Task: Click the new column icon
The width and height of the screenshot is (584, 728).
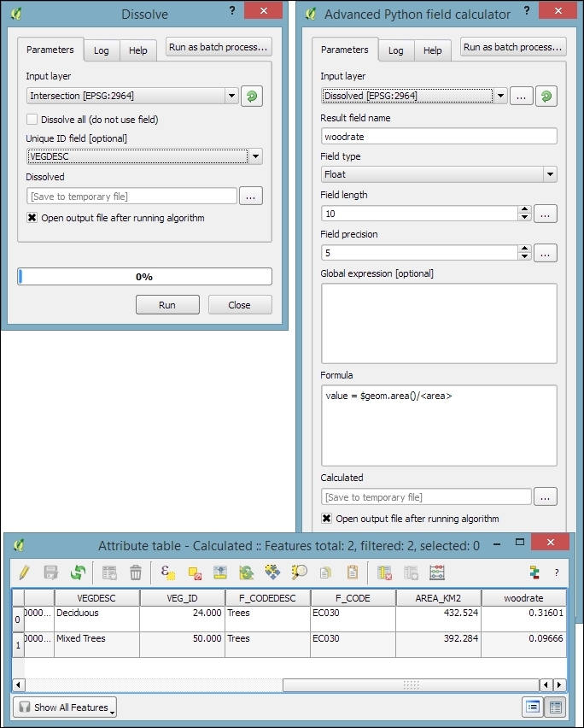Action: pyautogui.click(x=411, y=573)
